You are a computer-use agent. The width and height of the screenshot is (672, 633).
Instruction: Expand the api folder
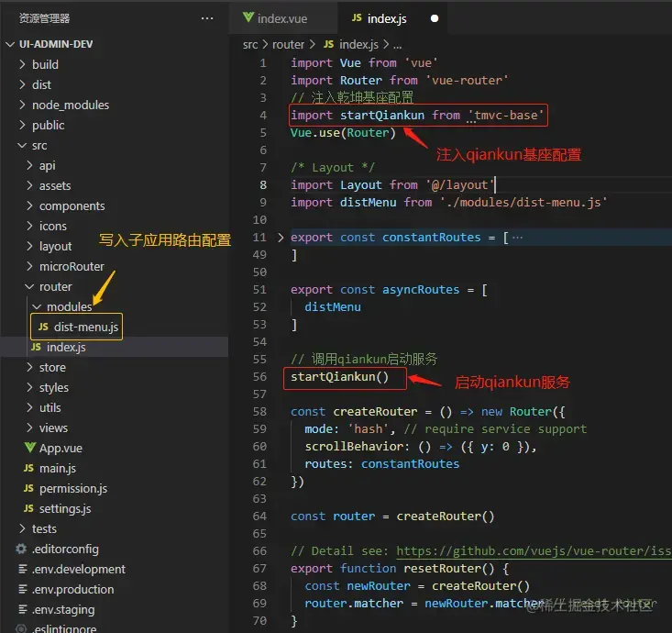pyautogui.click(x=29, y=165)
